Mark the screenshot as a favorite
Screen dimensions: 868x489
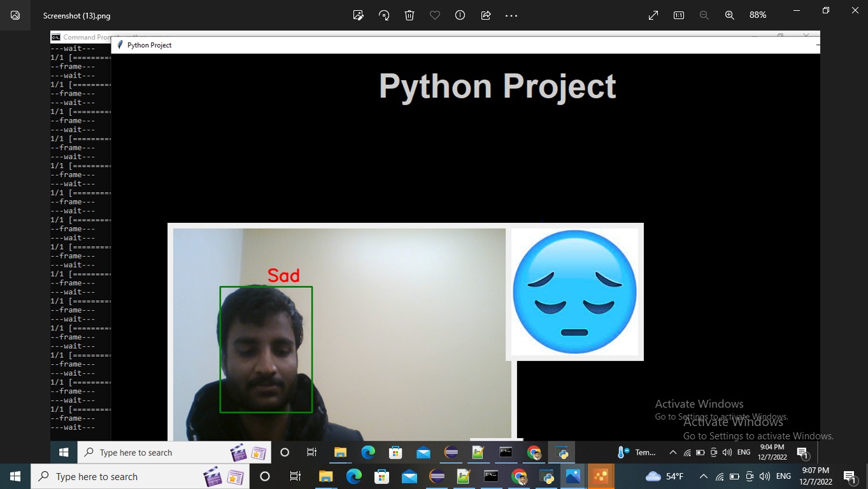[434, 15]
